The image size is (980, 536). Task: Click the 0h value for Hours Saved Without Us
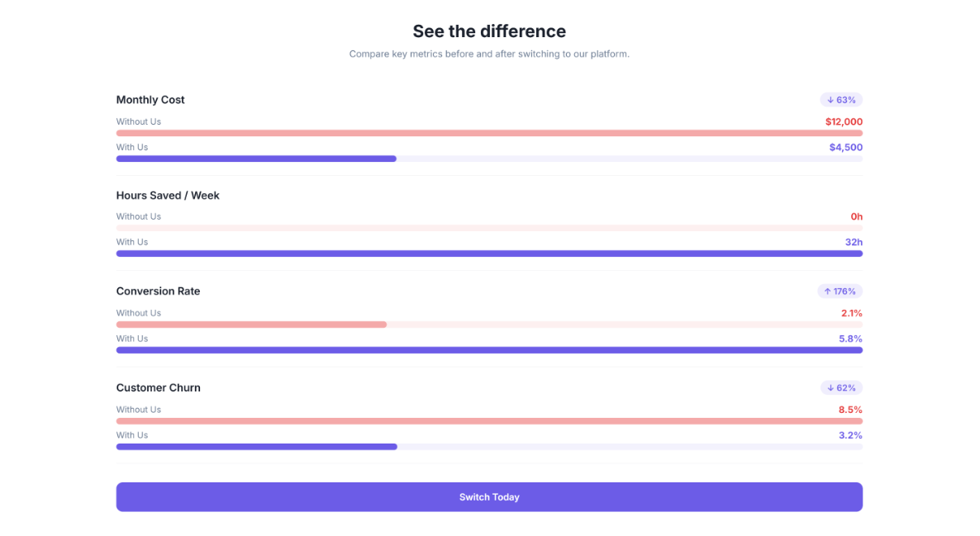pos(856,216)
